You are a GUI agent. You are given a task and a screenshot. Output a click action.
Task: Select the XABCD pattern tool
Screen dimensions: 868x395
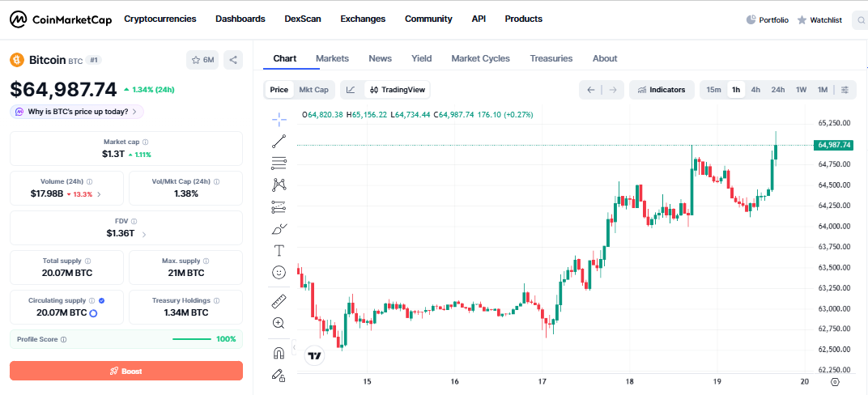(279, 185)
